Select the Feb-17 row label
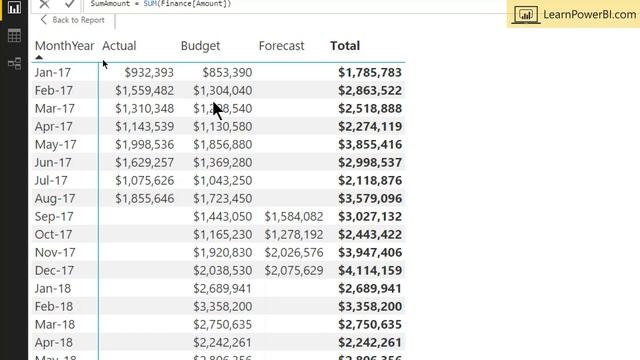The image size is (640, 360). (x=53, y=91)
